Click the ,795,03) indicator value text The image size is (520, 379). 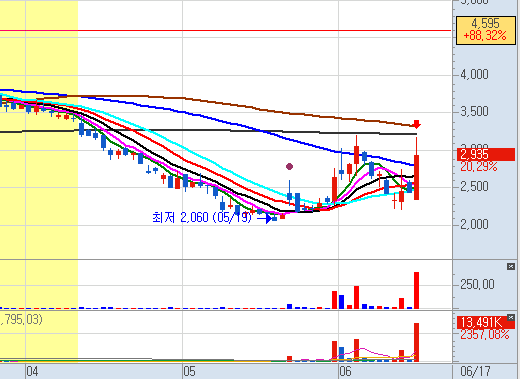pyautogui.click(x=21, y=319)
